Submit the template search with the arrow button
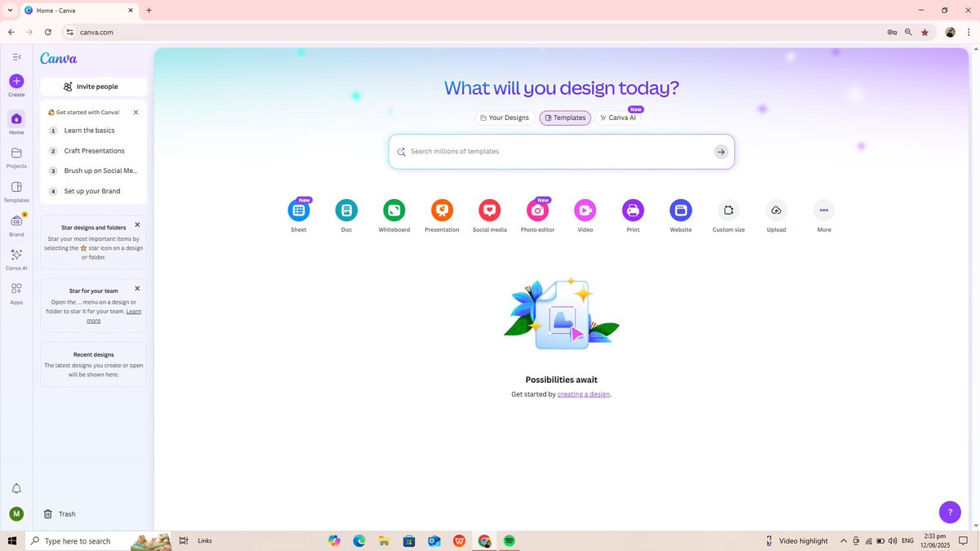This screenshot has width=980, height=551. 720,152
